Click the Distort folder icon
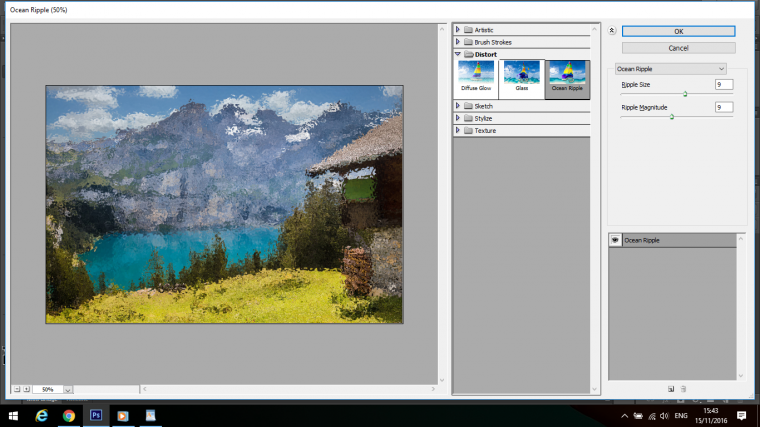Viewport: 760px width, 427px height. (x=468, y=54)
